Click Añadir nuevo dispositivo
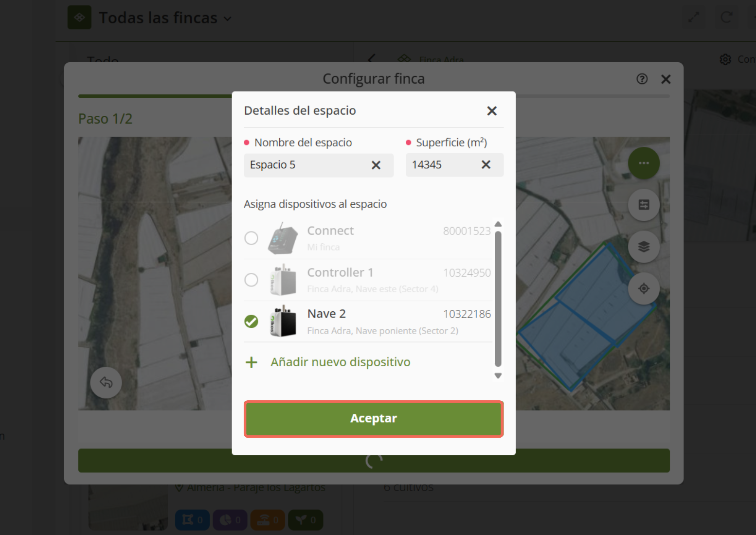 [x=341, y=362]
